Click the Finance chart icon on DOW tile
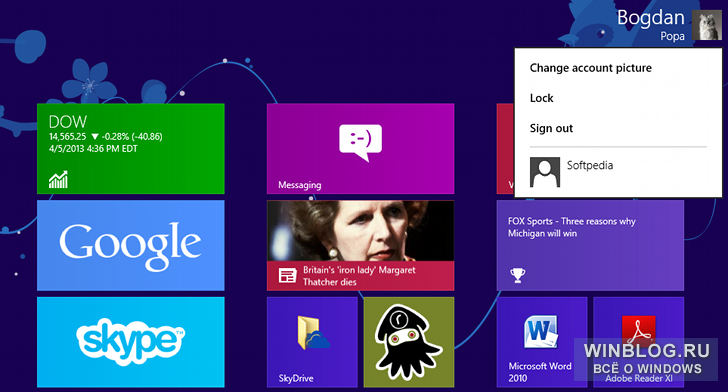728x392 pixels. tap(58, 179)
